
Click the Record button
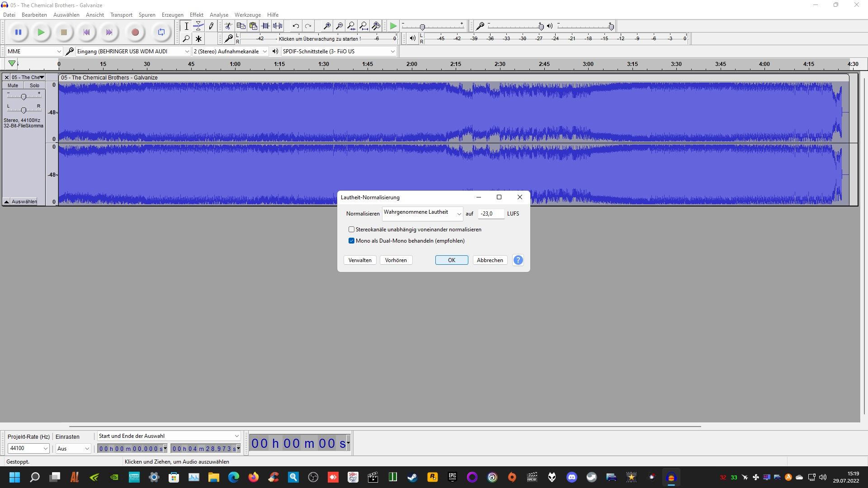pos(135,32)
